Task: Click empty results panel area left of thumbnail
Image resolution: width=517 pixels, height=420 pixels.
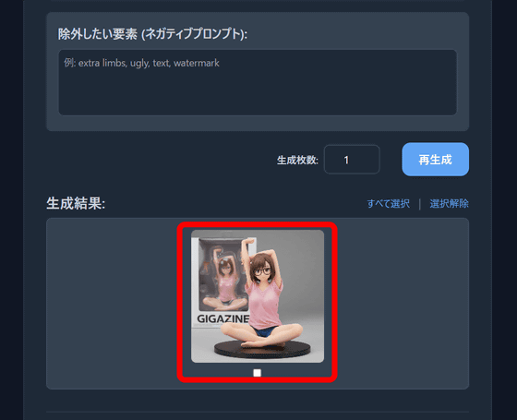Action: 112,304
